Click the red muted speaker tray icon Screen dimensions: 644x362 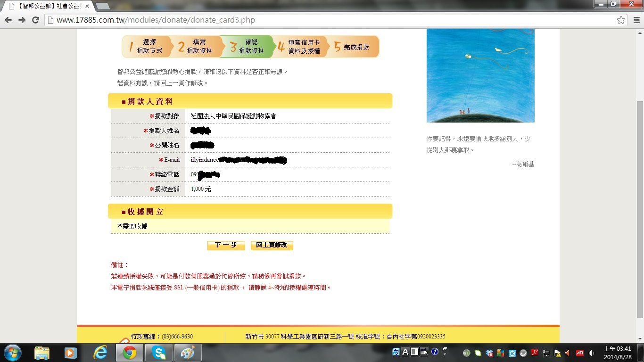(569, 353)
